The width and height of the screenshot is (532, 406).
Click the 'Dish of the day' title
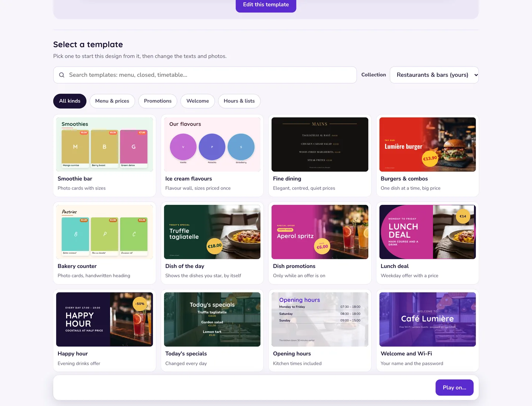185,266
